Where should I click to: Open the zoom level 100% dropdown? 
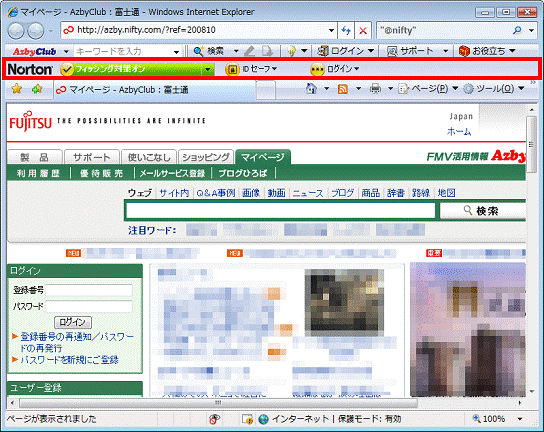[520, 419]
